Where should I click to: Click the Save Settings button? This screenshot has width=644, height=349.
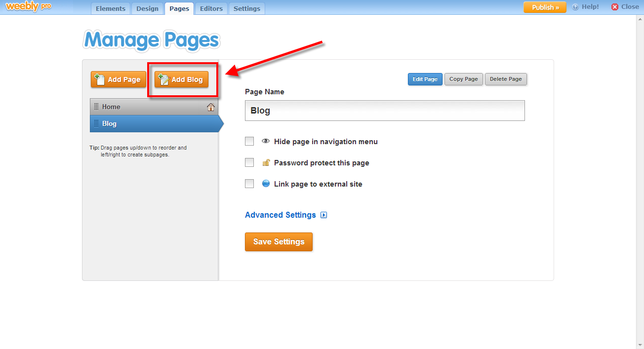tap(279, 242)
